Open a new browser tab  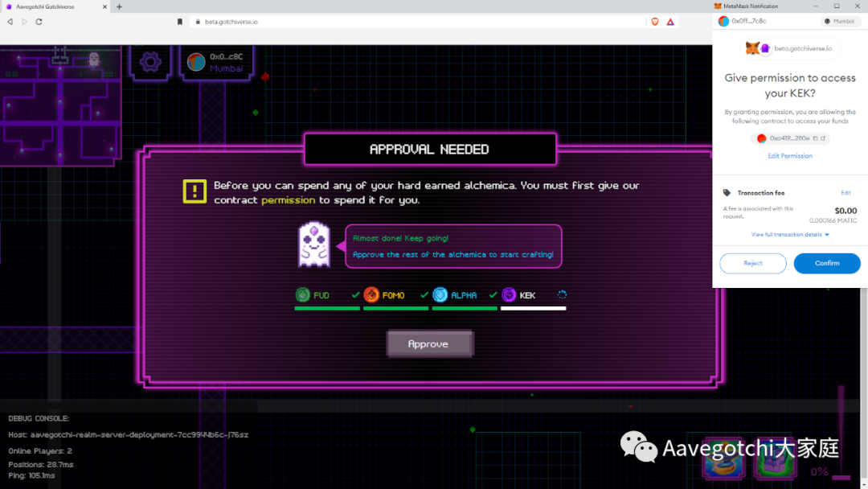coord(119,6)
